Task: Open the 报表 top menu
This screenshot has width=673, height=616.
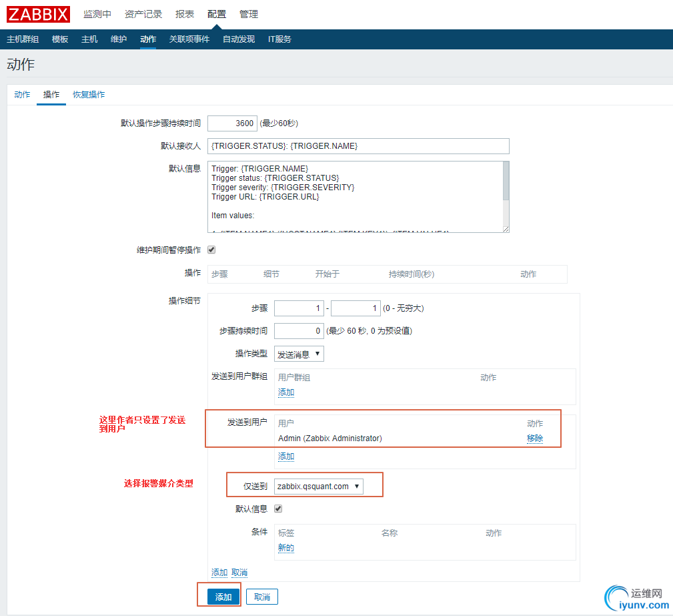Action: point(185,14)
